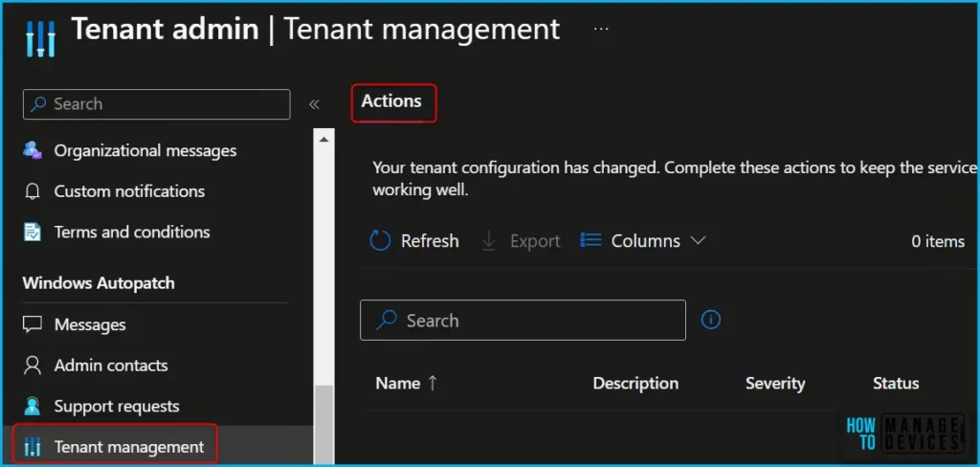Click the Support requests agent icon

(x=32, y=407)
